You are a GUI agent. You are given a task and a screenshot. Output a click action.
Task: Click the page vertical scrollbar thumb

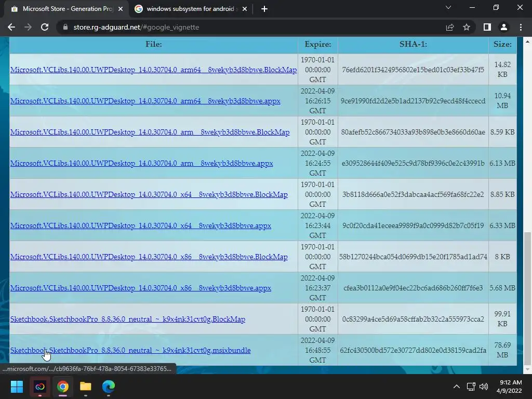(527, 299)
